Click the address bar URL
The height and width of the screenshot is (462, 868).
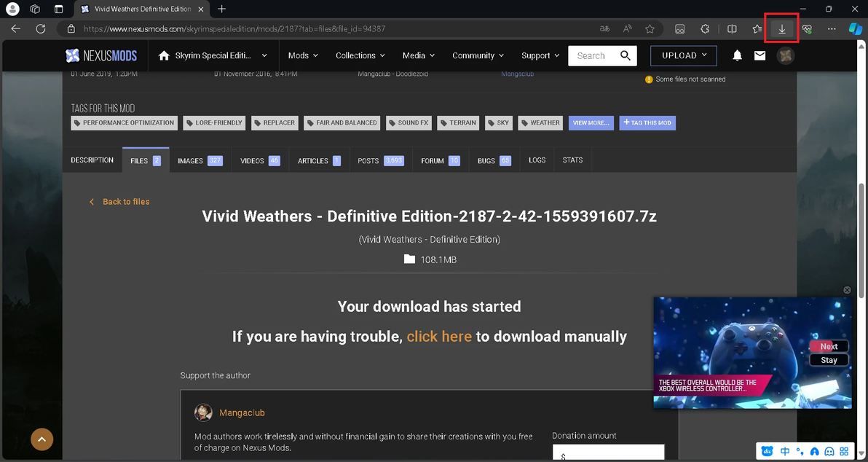[234, 29]
